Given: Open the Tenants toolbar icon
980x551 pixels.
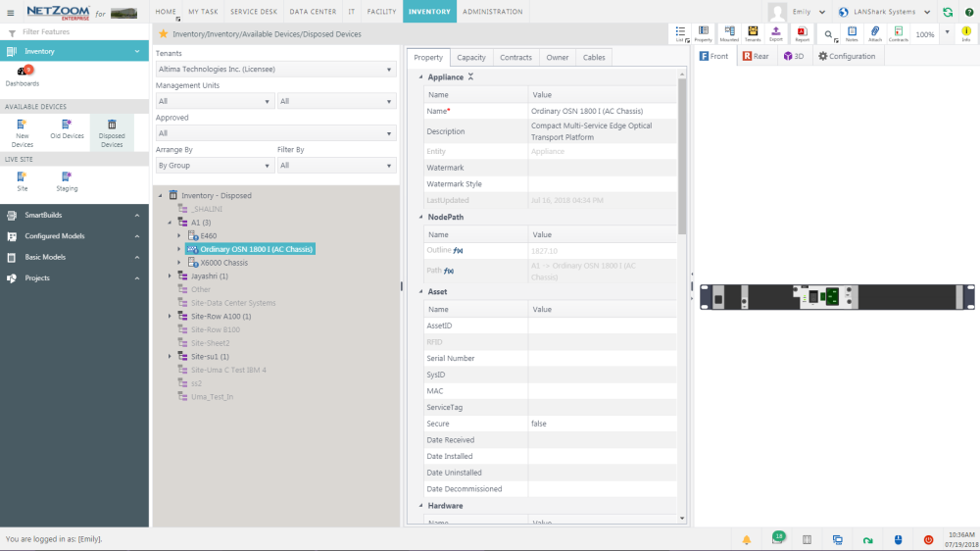Looking at the screenshot, I should 753,33.
